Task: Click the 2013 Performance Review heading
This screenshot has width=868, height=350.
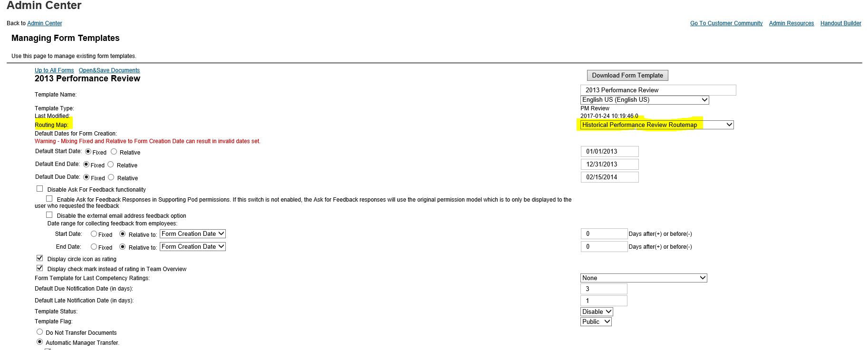Action: [87, 78]
